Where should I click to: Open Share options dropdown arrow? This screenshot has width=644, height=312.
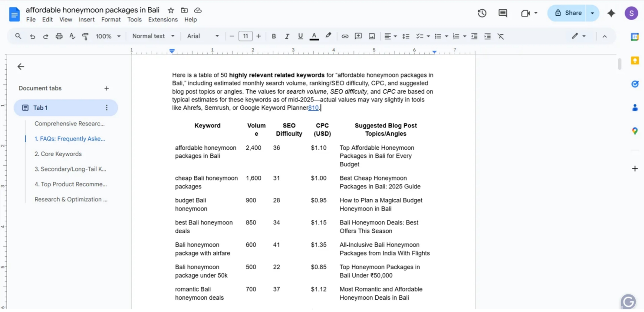(593, 13)
